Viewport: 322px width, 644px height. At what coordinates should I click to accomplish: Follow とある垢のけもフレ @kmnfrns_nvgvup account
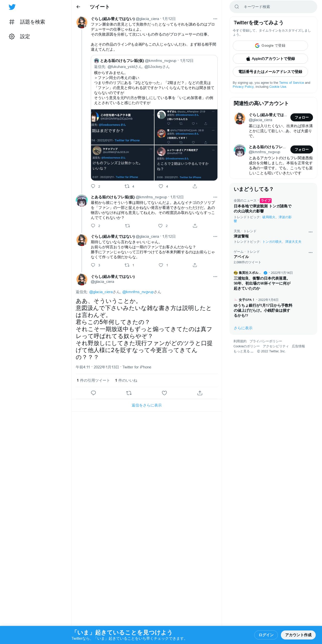[x=302, y=149]
